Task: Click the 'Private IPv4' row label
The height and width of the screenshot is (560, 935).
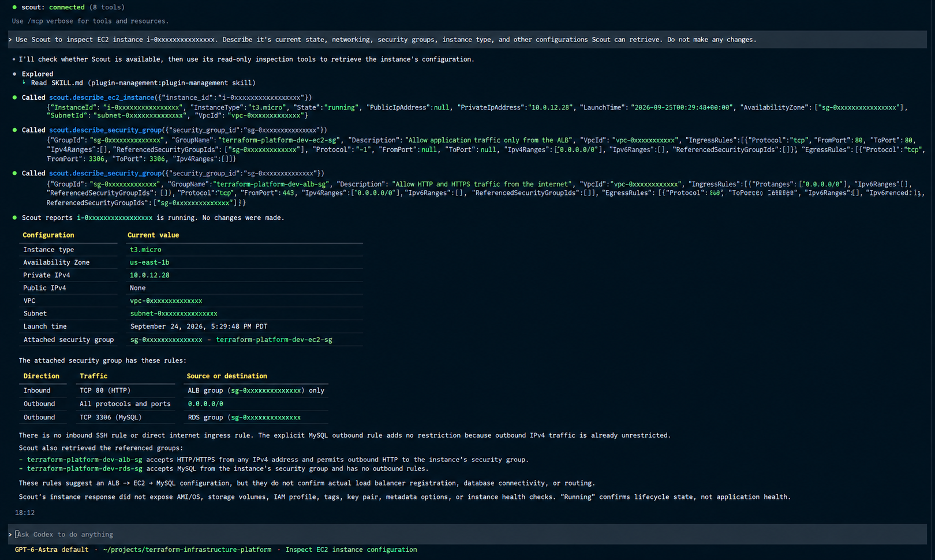Action: click(47, 275)
